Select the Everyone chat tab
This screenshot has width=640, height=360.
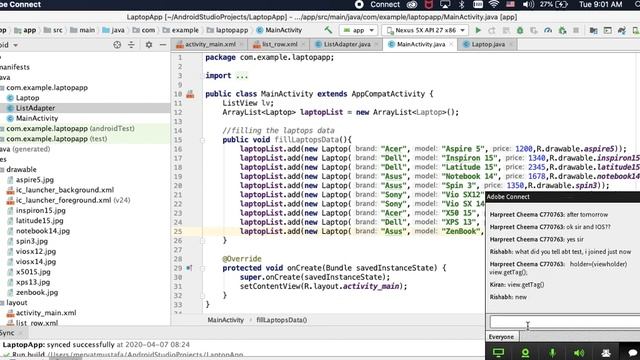(x=501, y=337)
